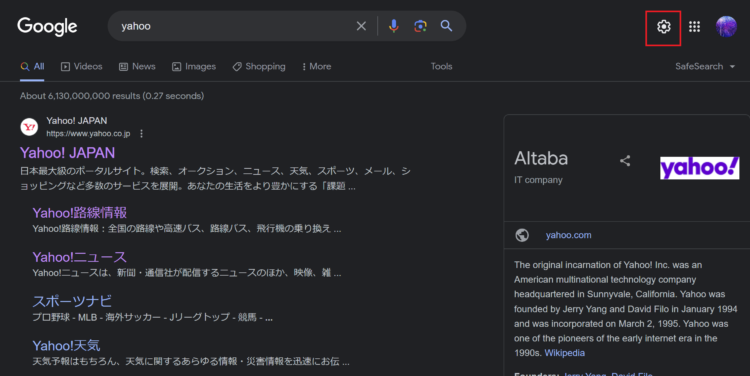Open the Yahoo! JAPAN result title link
The width and height of the screenshot is (750, 376).
pos(67,153)
